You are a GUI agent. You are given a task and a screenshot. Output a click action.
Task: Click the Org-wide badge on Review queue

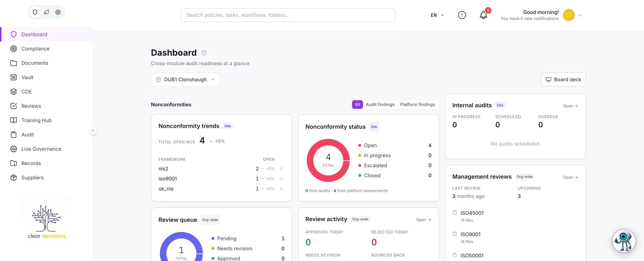tap(210, 220)
